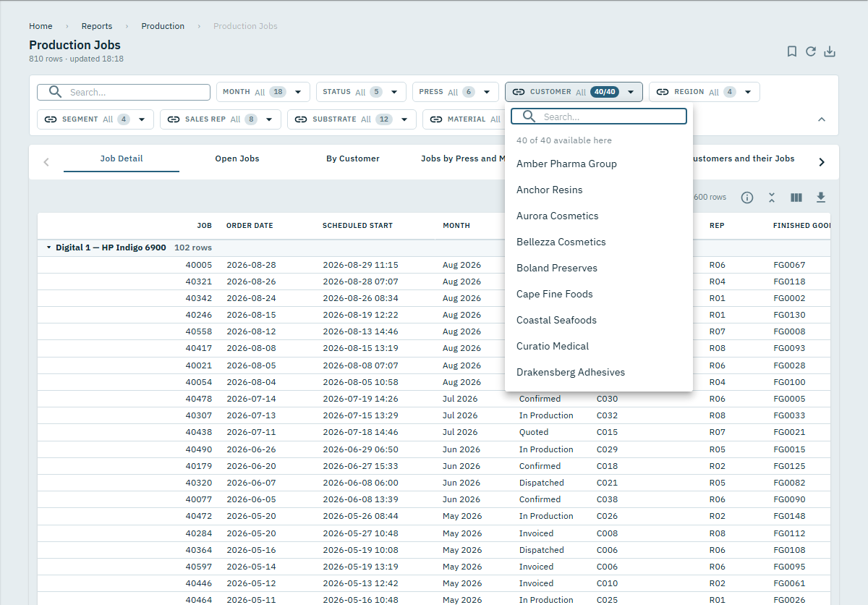The width and height of the screenshot is (868, 605).
Task: Click scheduled start 2026-06-08 06:00 cell
Action: coord(360,483)
